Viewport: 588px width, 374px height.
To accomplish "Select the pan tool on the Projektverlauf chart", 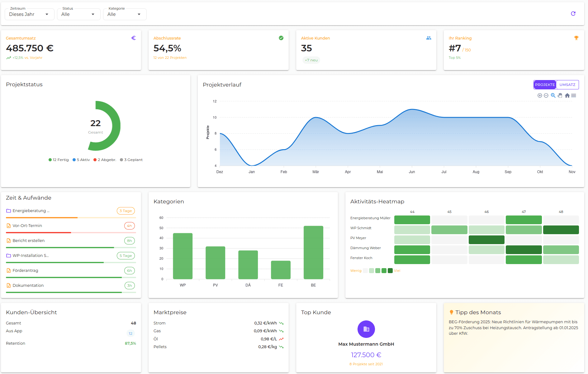I will tap(560, 95).
